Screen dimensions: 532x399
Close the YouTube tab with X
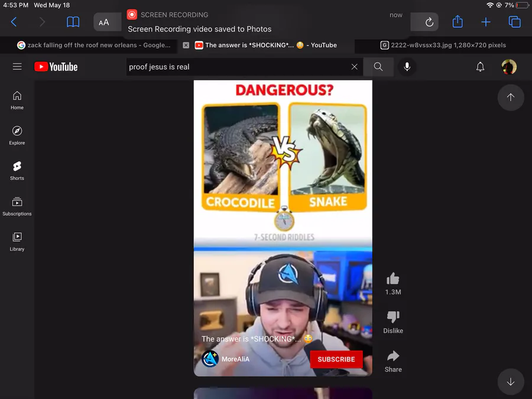pyautogui.click(x=186, y=45)
